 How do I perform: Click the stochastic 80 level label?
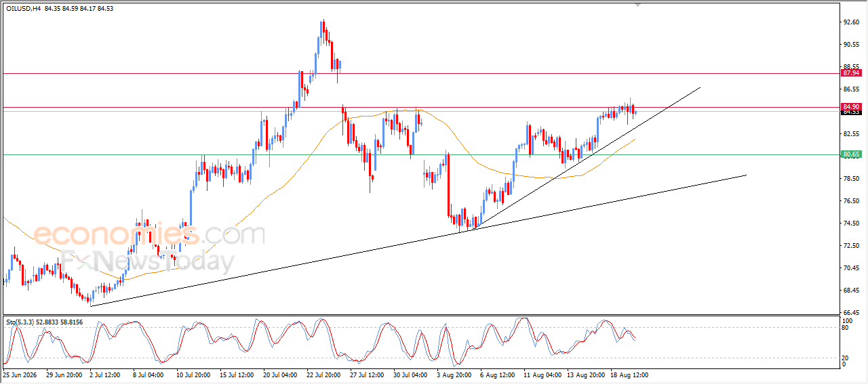tap(846, 328)
